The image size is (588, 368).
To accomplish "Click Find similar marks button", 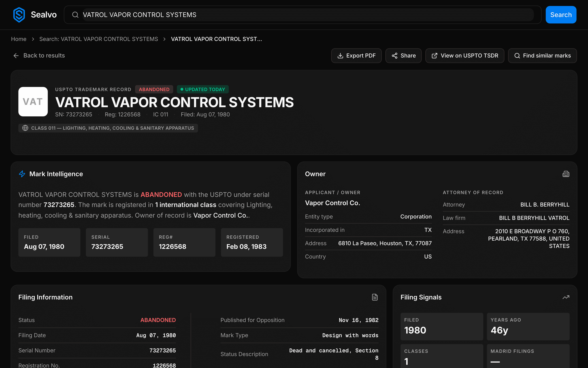I will [x=543, y=56].
